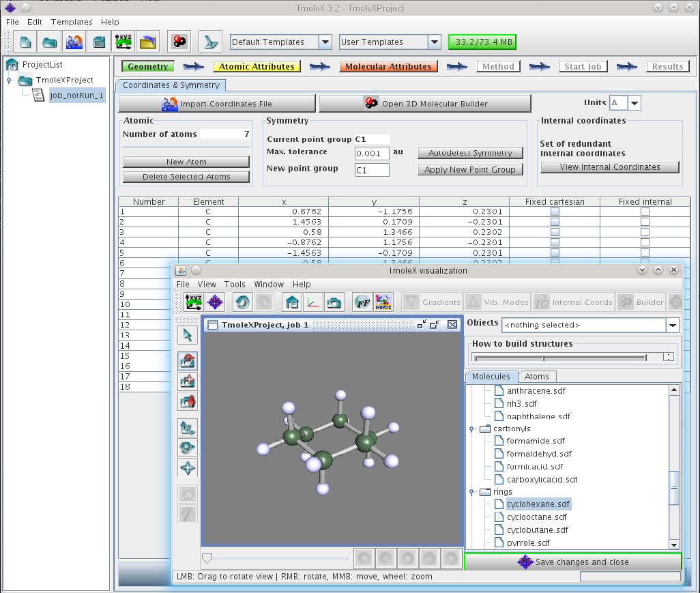Open the Edit menu in main window
This screenshot has width=700, height=593.
(x=34, y=22)
